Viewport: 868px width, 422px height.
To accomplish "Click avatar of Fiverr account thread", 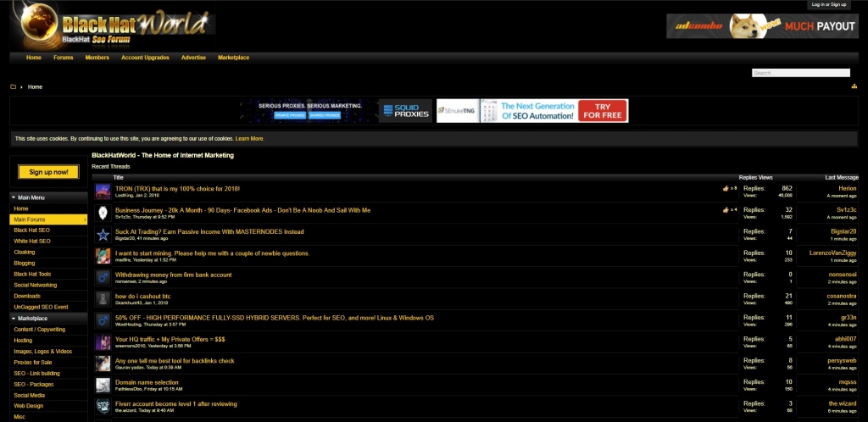I will coord(103,406).
